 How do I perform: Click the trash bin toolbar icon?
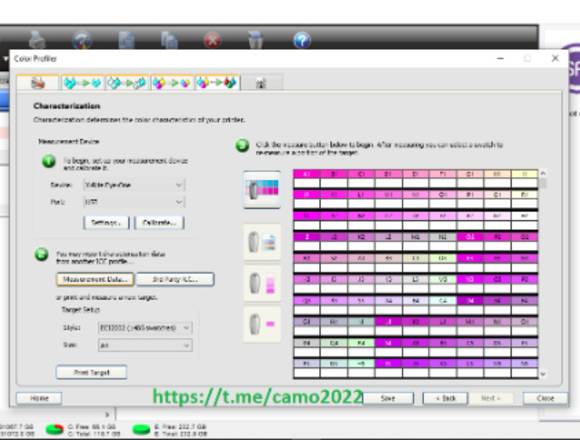click(x=255, y=40)
